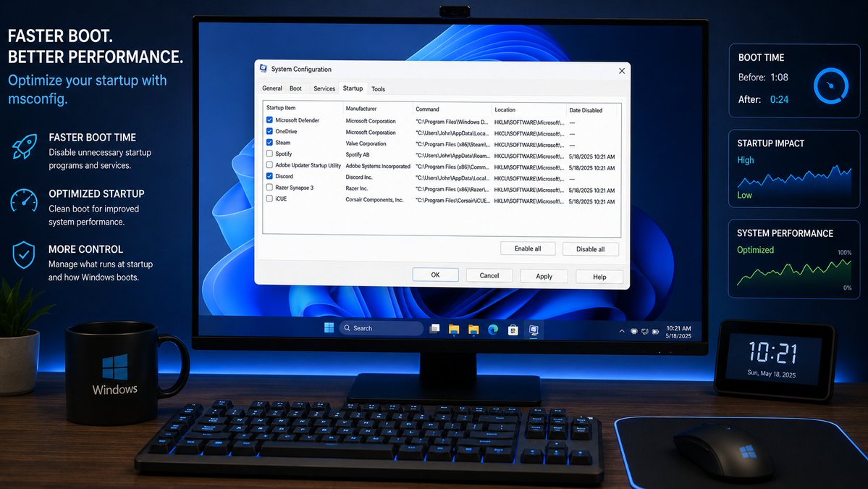Select the Discord item name
The height and width of the screenshot is (489, 868).
284,176
